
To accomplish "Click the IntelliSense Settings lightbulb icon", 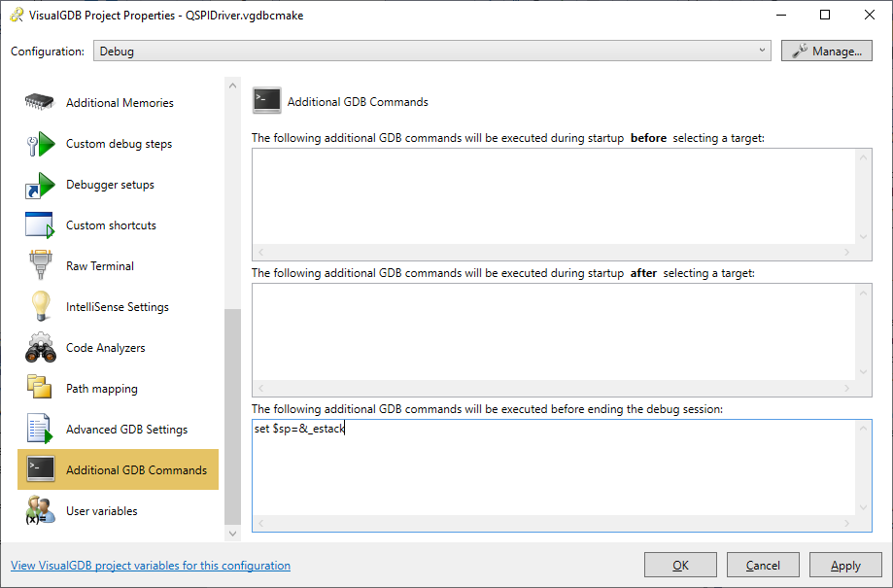I will tap(41, 306).
